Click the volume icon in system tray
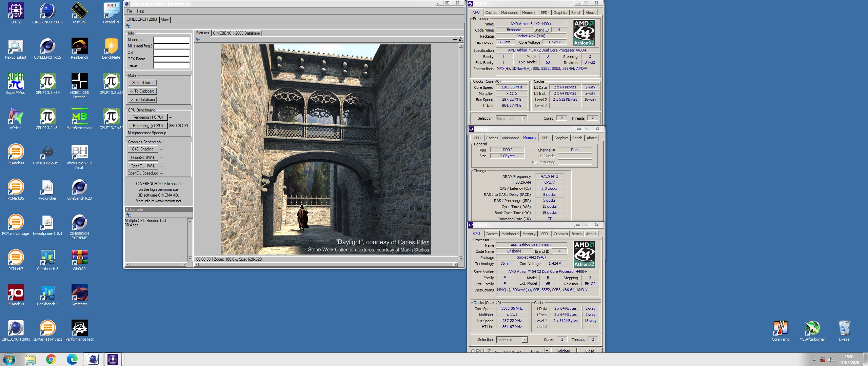This screenshot has width=868, height=366. coord(830,360)
